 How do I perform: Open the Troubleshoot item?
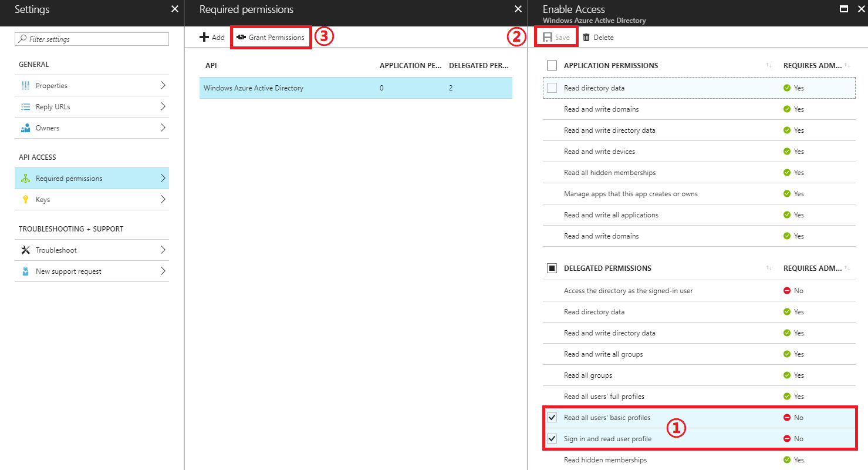click(x=92, y=250)
